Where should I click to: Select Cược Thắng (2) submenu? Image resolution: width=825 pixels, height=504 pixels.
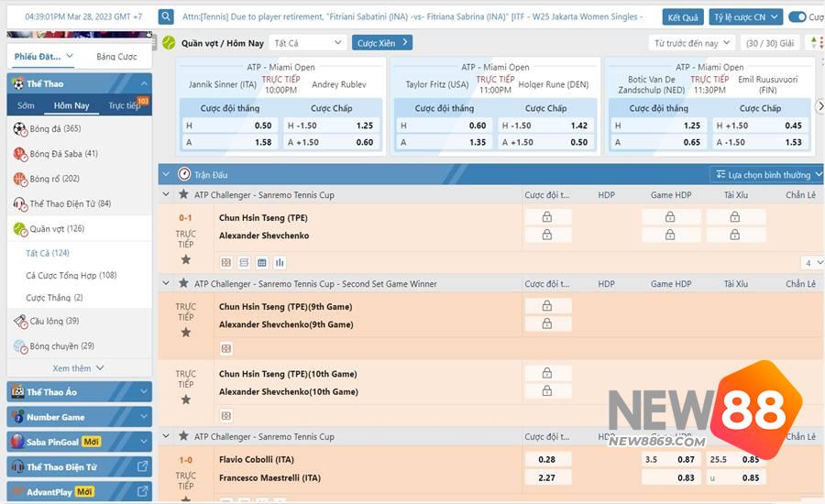click(x=54, y=297)
